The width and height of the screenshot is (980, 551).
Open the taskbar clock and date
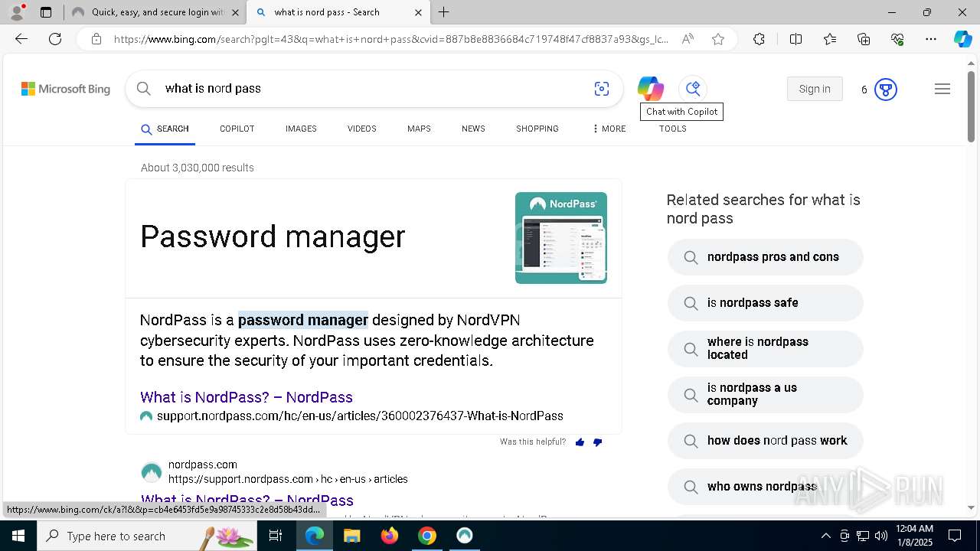click(914, 536)
